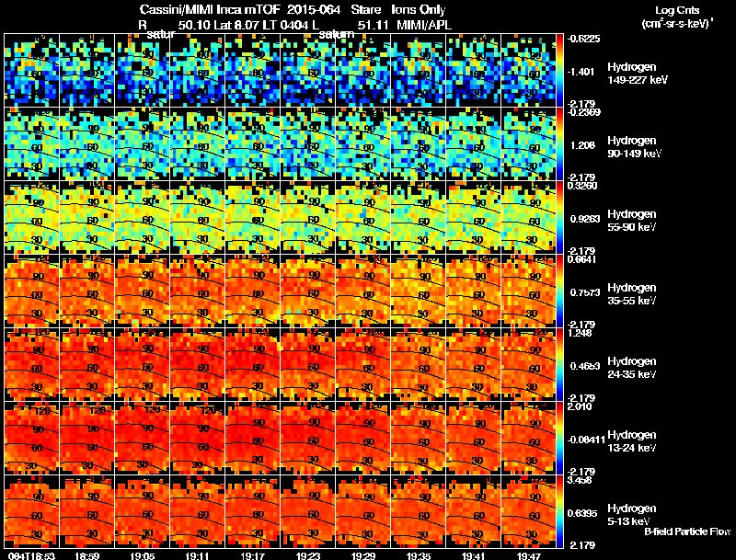736x560 pixels.
Task: Click the '2015-064' date in the title
Action: (314, 10)
